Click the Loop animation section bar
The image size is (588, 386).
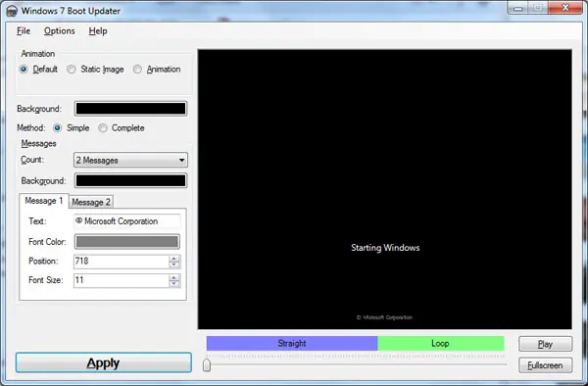[x=441, y=343]
